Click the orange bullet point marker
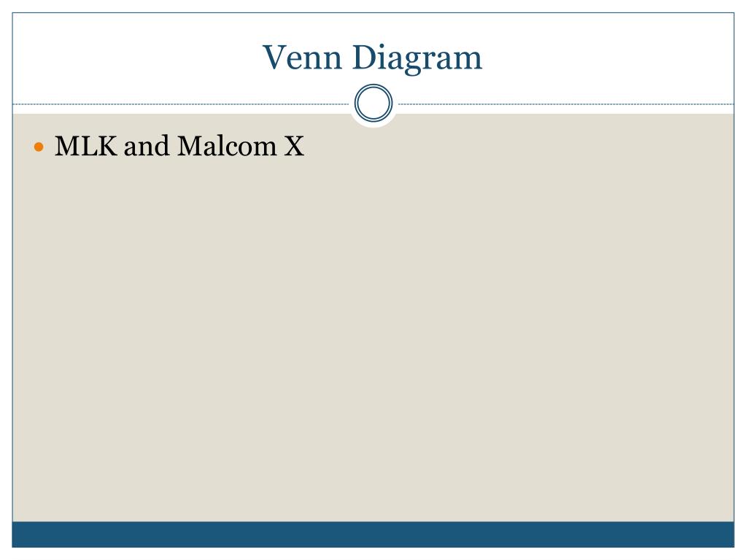The height and width of the screenshot is (560, 747). point(39,147)
